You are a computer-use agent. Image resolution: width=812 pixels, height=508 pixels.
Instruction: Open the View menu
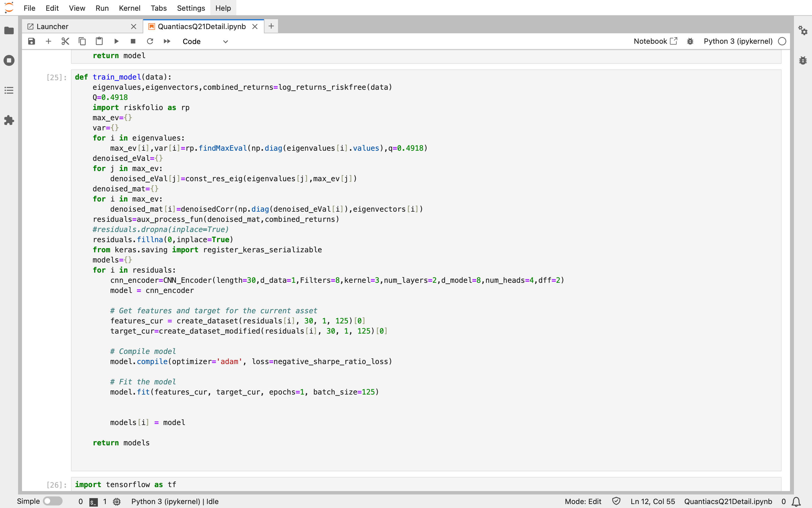77,8
